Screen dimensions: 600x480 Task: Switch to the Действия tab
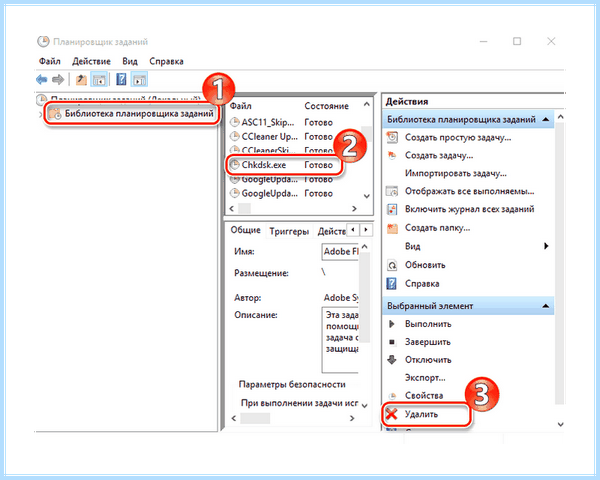tap(331, 231)
